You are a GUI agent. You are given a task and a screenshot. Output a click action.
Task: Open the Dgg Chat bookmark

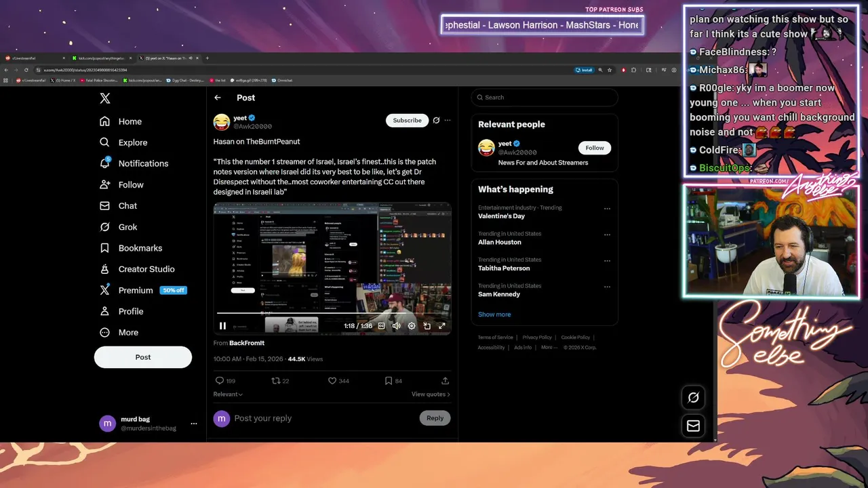[186, 80]
